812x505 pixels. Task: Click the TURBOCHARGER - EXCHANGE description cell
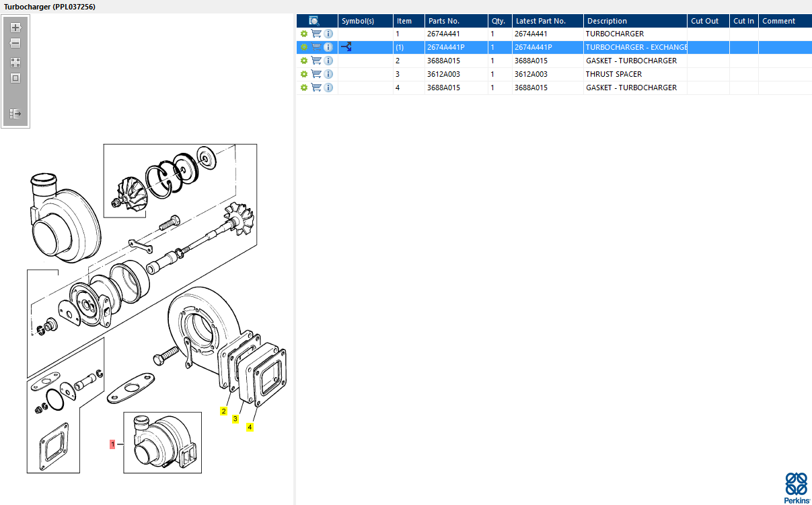click(x=636, y=47)
